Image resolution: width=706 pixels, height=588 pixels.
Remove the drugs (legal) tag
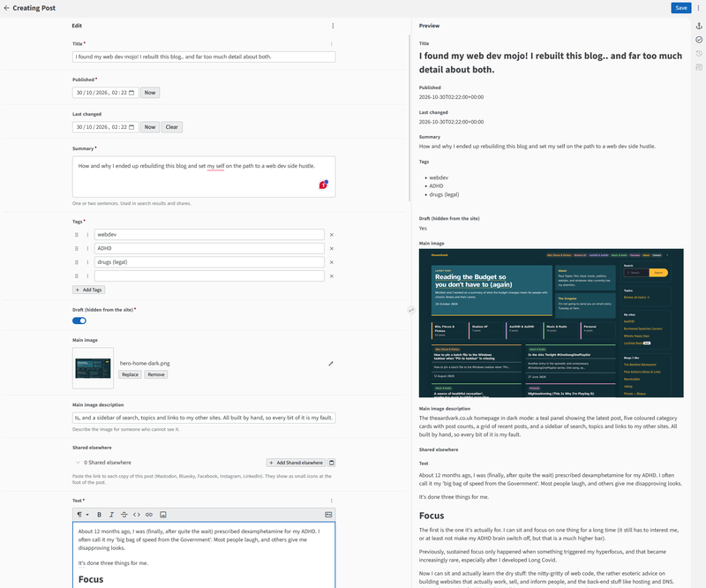point(332,262)
